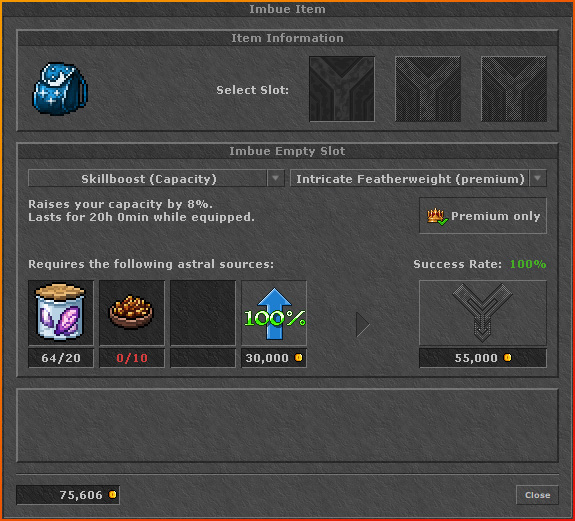Click the imbue apply button with Y symbol
The image size is (575, 521).
483,313
